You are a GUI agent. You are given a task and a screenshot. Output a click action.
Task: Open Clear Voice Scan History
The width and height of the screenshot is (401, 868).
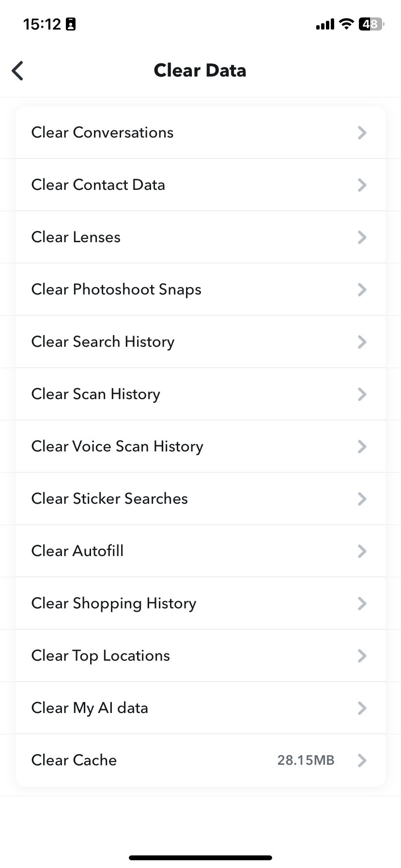117,447
